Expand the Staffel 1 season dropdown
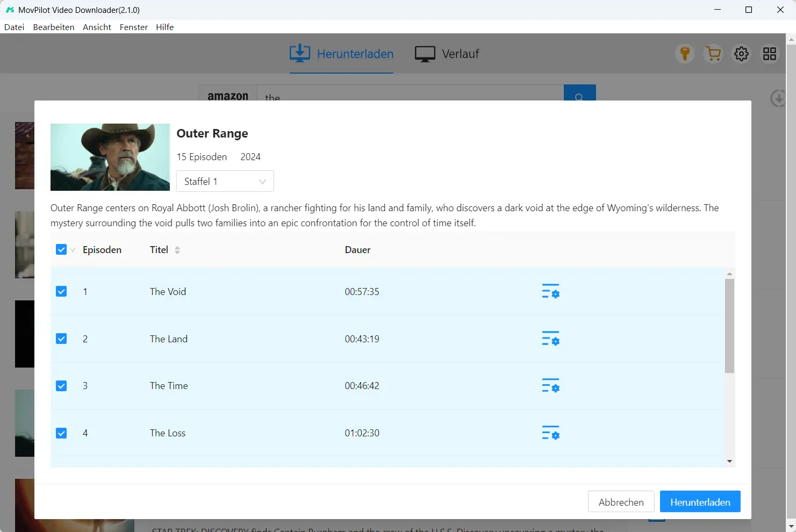This screenshot has width=796, height=532. (x=225, y=181)
